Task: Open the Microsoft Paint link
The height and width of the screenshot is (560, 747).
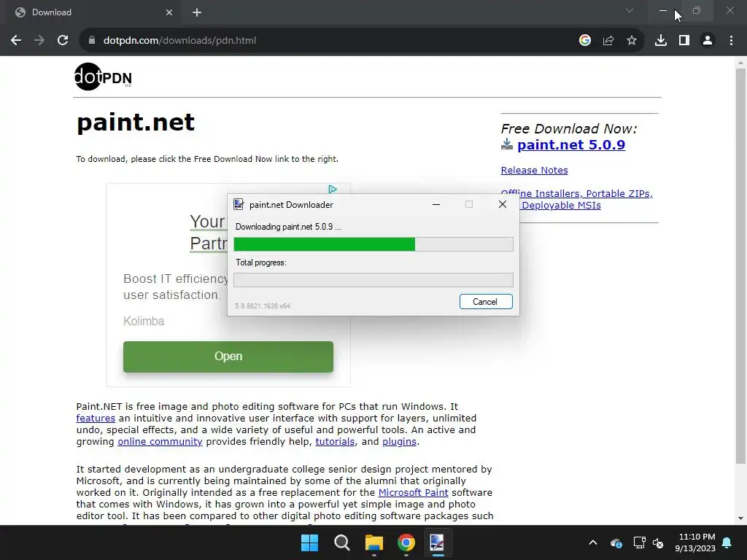Action: pos(413,492)
